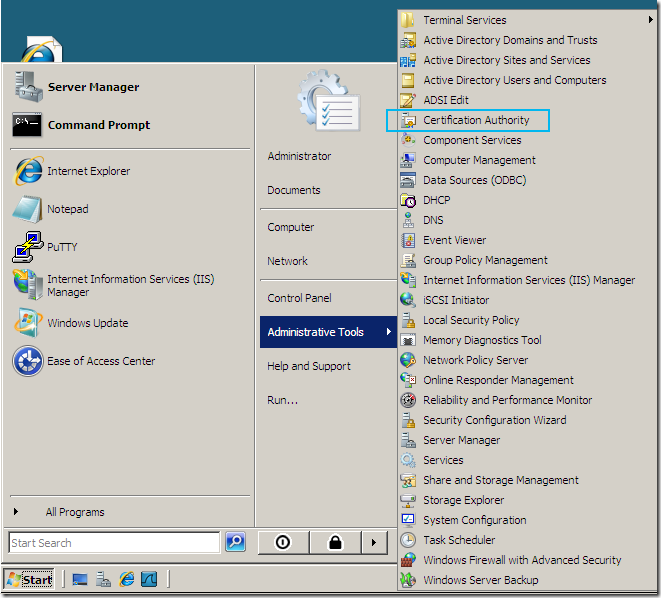Launch pinned Server Manager in Start menu
661x598 pixels.
(x=130, y=87)
